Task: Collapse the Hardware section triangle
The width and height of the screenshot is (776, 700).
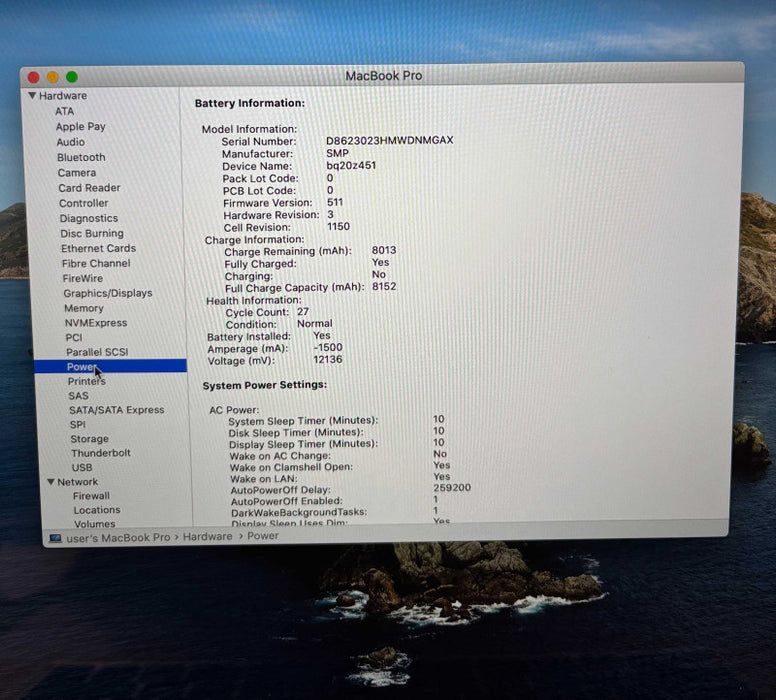Action: tap(32, 95)
